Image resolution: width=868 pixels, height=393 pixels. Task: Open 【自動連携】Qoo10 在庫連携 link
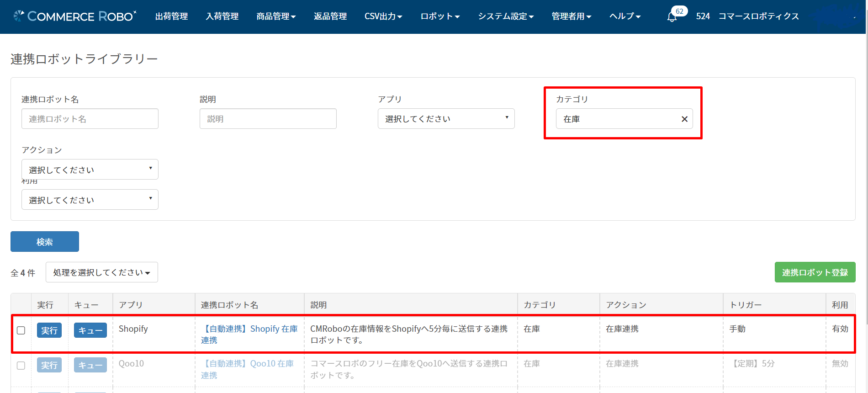coord(248,369)
